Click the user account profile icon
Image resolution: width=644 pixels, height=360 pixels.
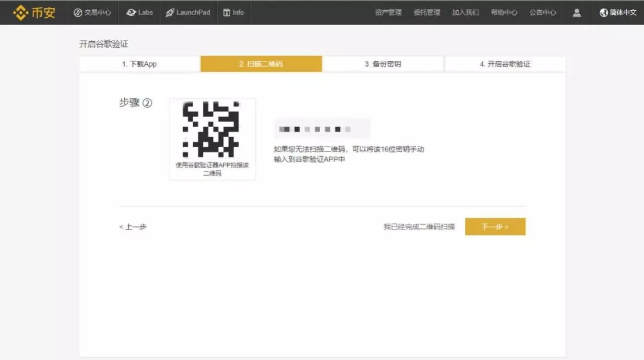pyautogui.click(x=577, y=13)
